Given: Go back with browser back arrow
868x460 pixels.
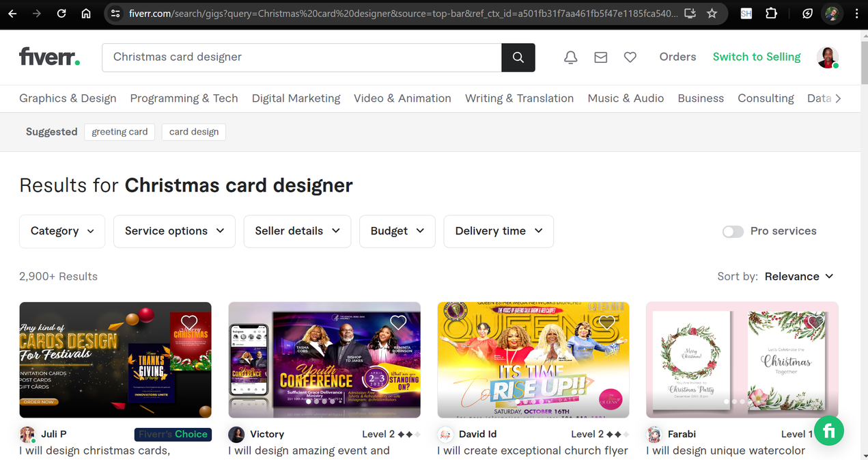Looking at the screenshot, I should click(12, 13).
